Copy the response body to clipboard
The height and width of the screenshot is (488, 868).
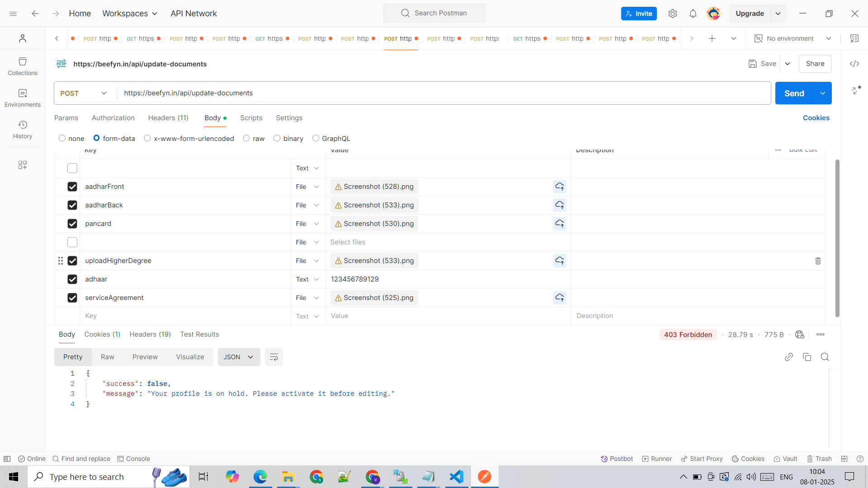[807, 357]
